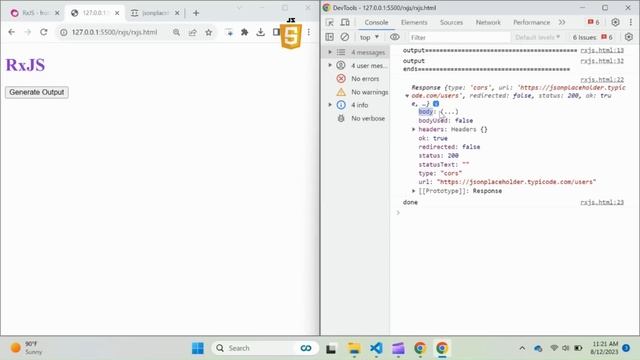Open source link rxjs.html:13
640x360 pixels.
[602, 50]
